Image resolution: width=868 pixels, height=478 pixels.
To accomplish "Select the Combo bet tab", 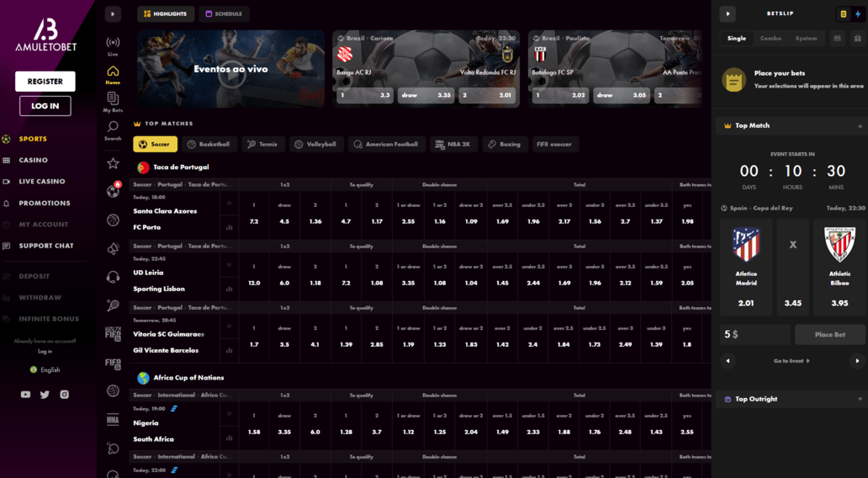I will pyautogui.click(x=770, y=38).
